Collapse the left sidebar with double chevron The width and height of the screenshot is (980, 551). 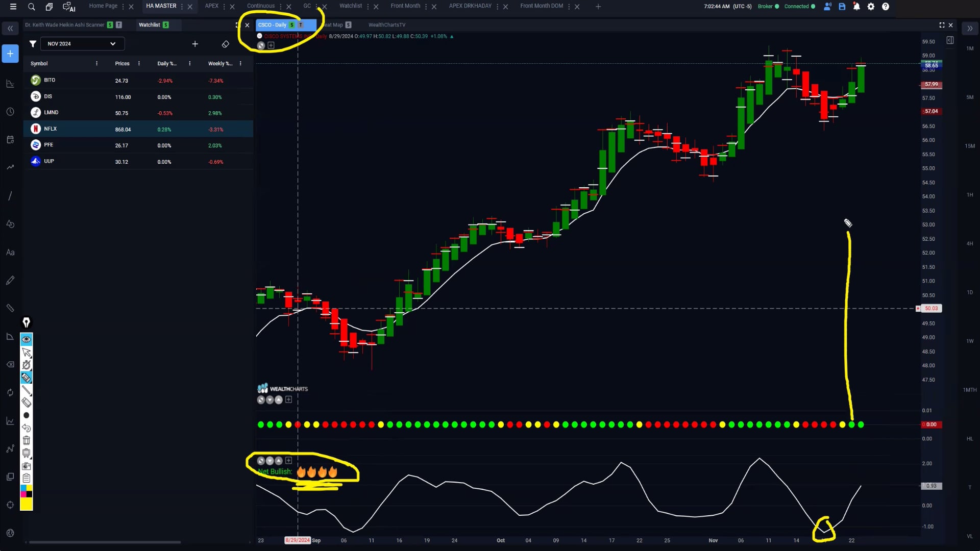[x=10, y=29]
